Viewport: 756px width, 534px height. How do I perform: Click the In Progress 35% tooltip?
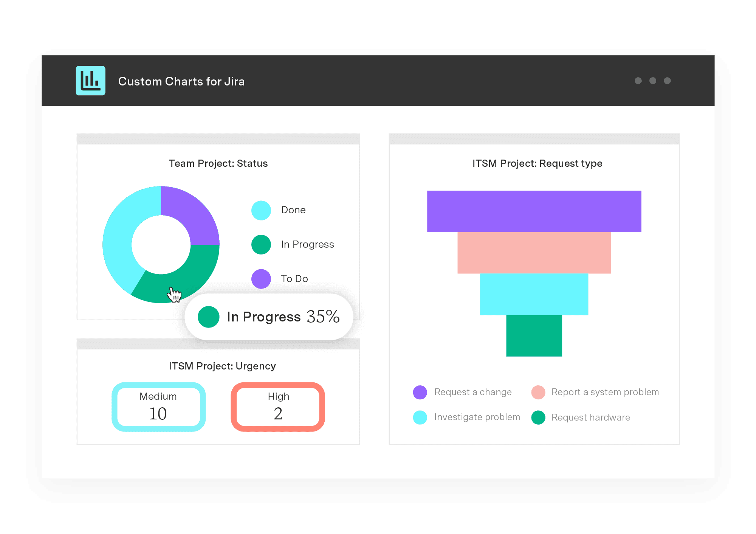269,317
